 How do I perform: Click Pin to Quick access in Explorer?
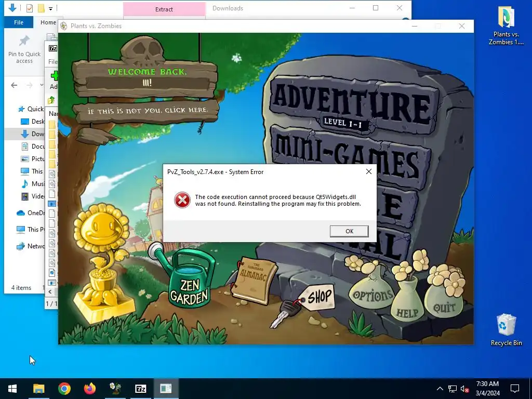[24, 49]
